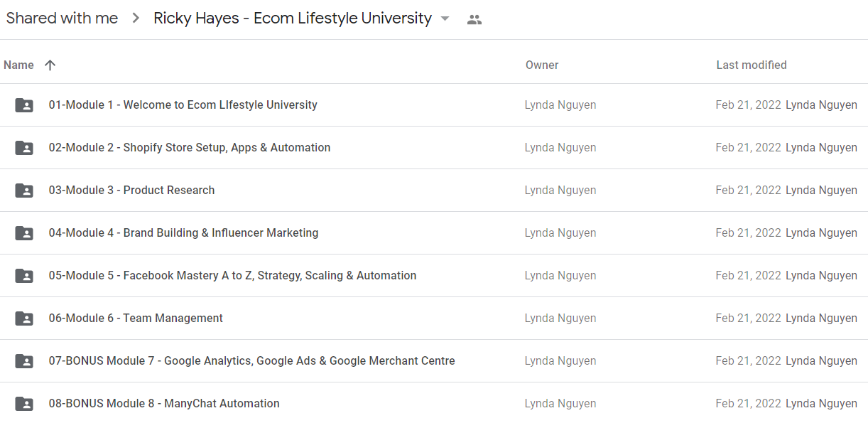The image size is (868, 423).
Task: Sort files by the Name column header
Action: 18,65
